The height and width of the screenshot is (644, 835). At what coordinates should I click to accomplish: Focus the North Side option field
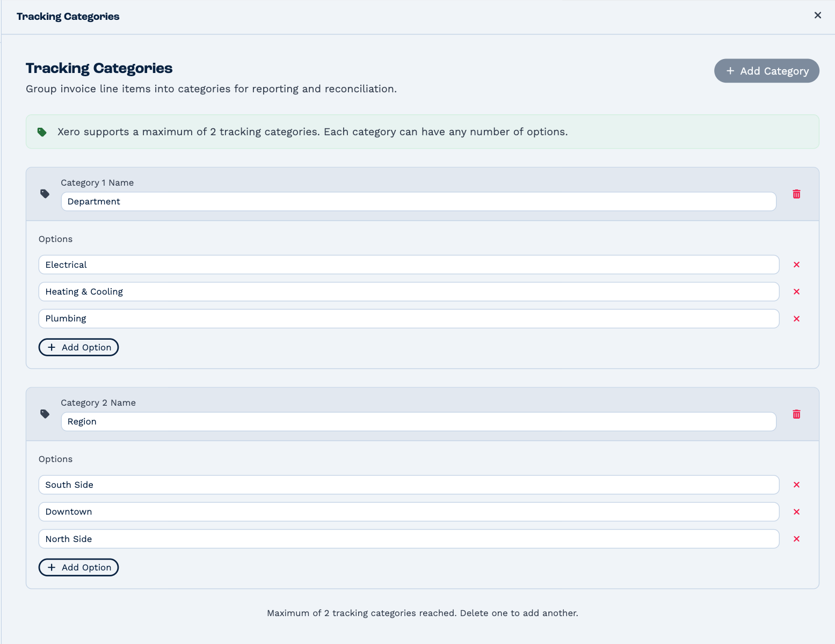pos(409,539)
